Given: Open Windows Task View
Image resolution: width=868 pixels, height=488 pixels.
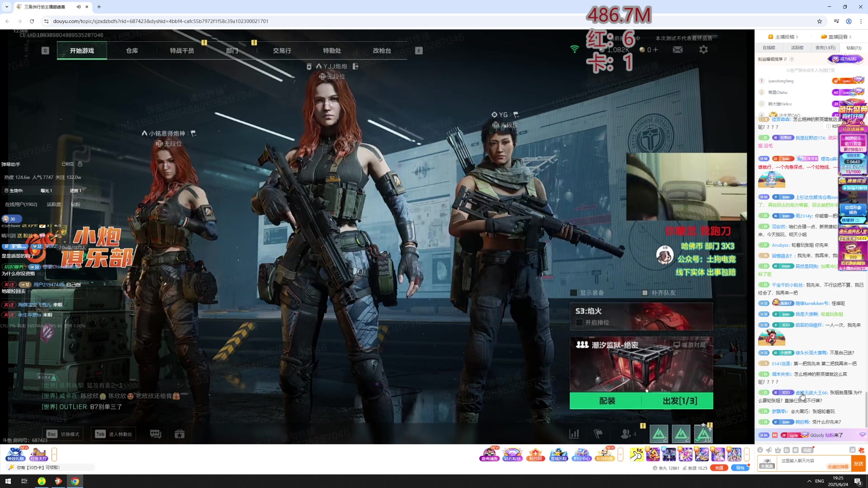Looking at the screenshot, I should (x=24, y=481).
